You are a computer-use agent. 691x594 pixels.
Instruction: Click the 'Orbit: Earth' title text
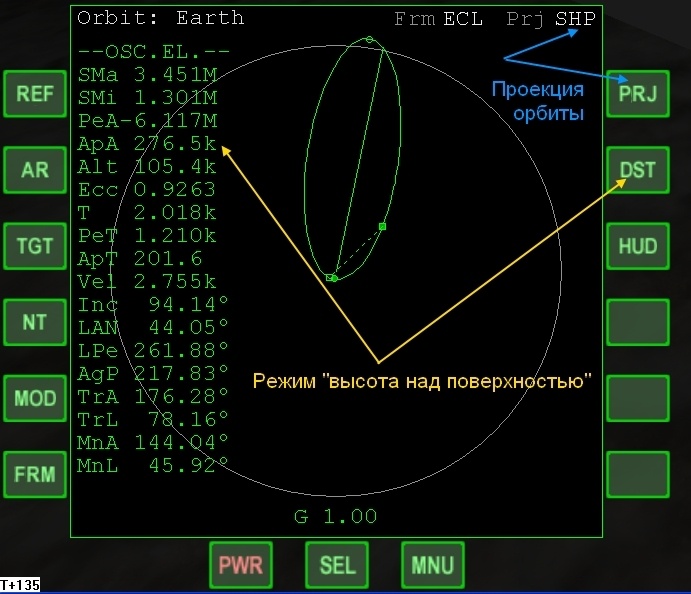point(160,18)
